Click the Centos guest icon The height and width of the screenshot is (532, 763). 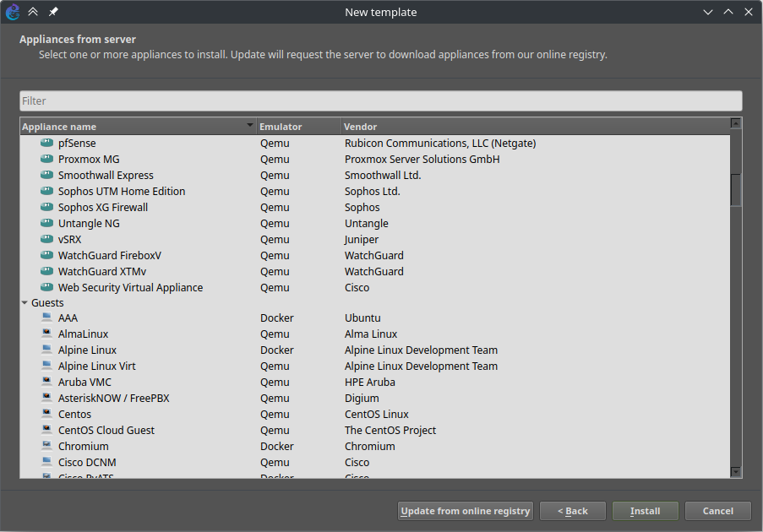(x=46, y=414)
